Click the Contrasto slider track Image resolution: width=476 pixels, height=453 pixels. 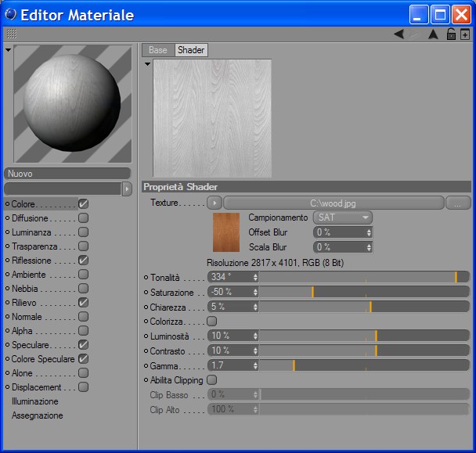(x=364, y=351)
